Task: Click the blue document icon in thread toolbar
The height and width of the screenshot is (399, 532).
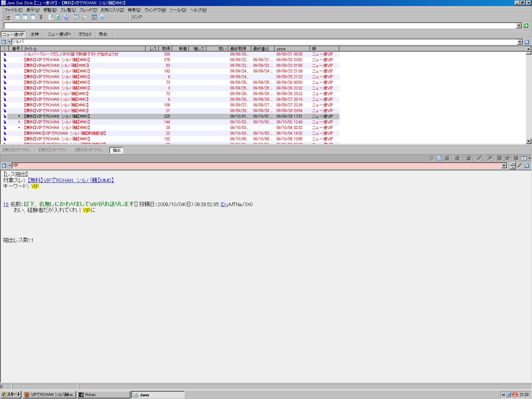Action: point(439,158)
